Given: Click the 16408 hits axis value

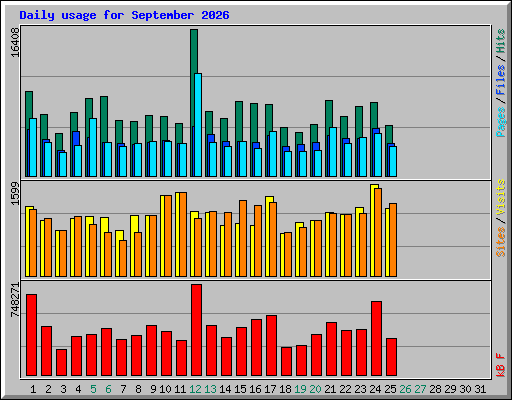Looking at the screenshot, I should coord(15,42).
